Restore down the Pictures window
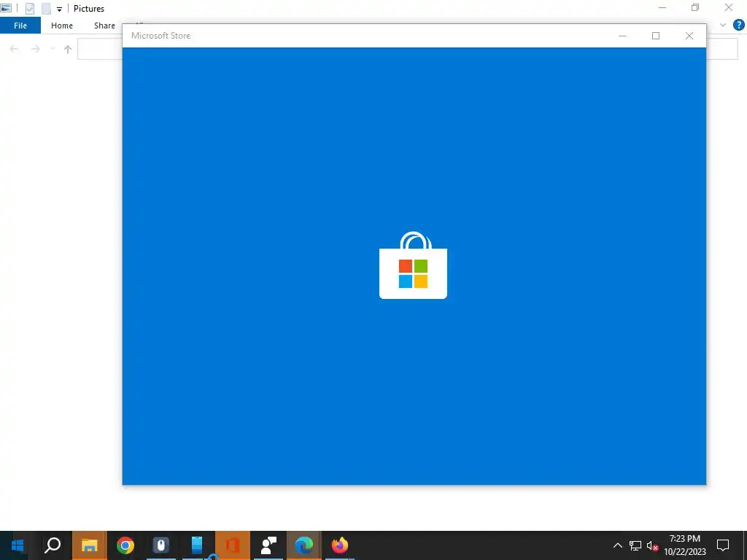The width and height of the screenshot is (747, 560). pos(695,7)
